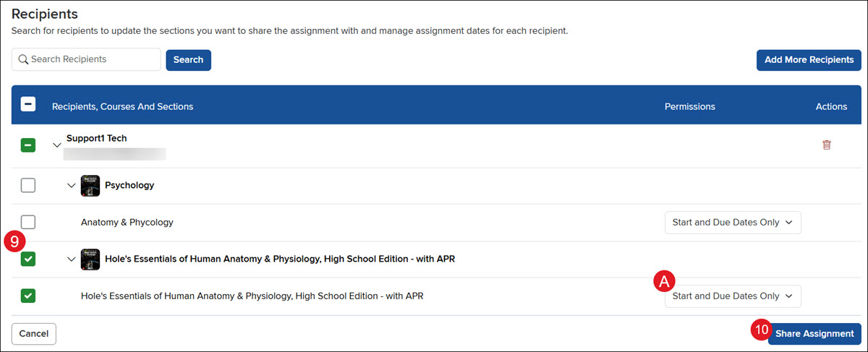Click Add More Recipients button
The height and width of the screenshot is (352, 868).
809,59
